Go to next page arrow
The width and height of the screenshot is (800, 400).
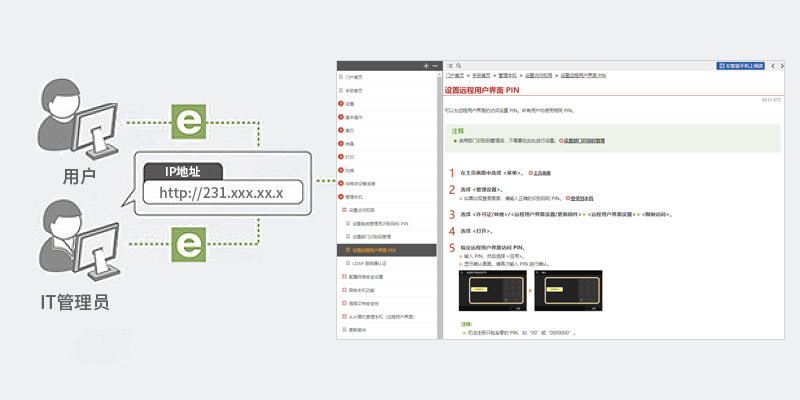tap(782, 66)
